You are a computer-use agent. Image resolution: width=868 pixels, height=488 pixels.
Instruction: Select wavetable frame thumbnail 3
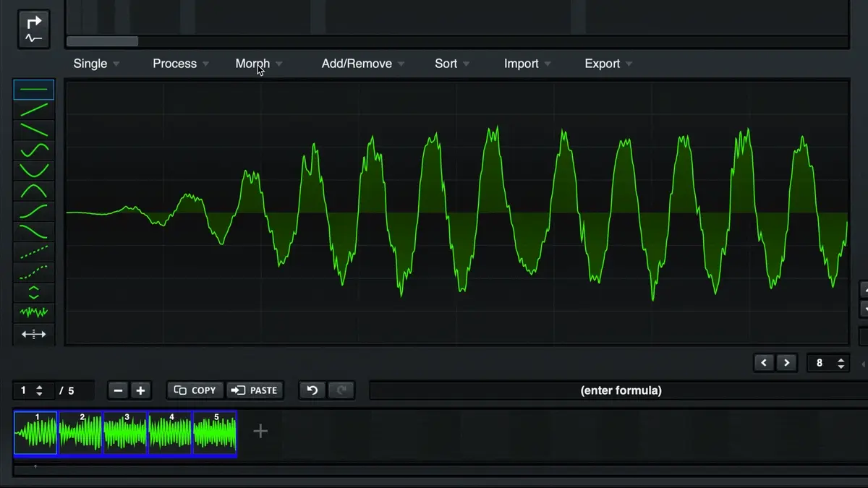[126, 433]
